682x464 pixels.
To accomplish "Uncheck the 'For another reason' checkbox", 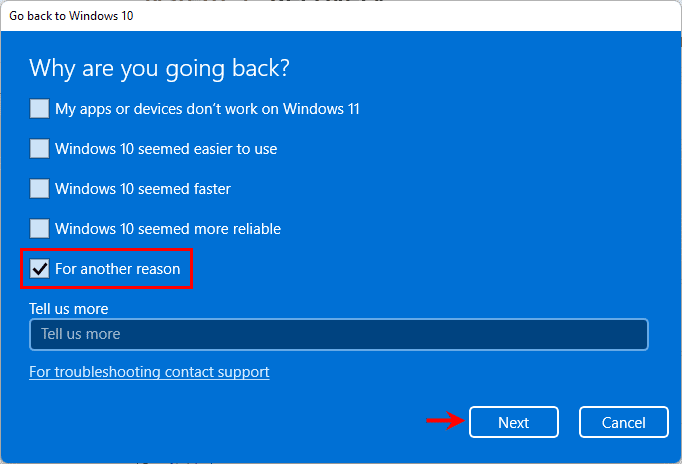I will coord(39,269).
